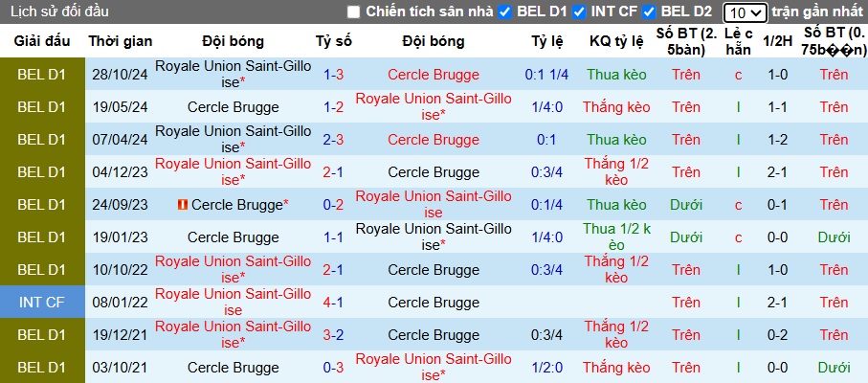Click the red card icon beside Cercle Brugge

[x=183, y=205]
